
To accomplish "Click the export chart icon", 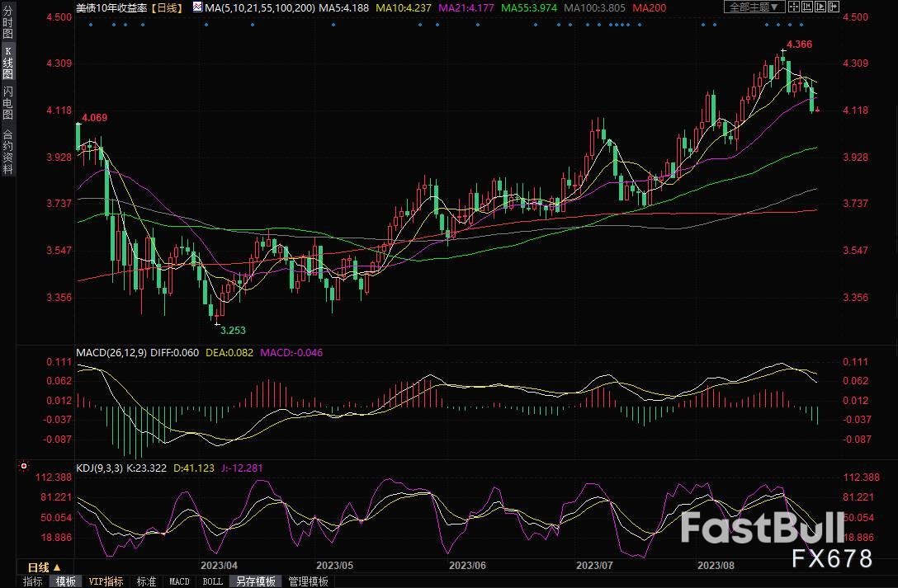I will [x=834, y=7].
